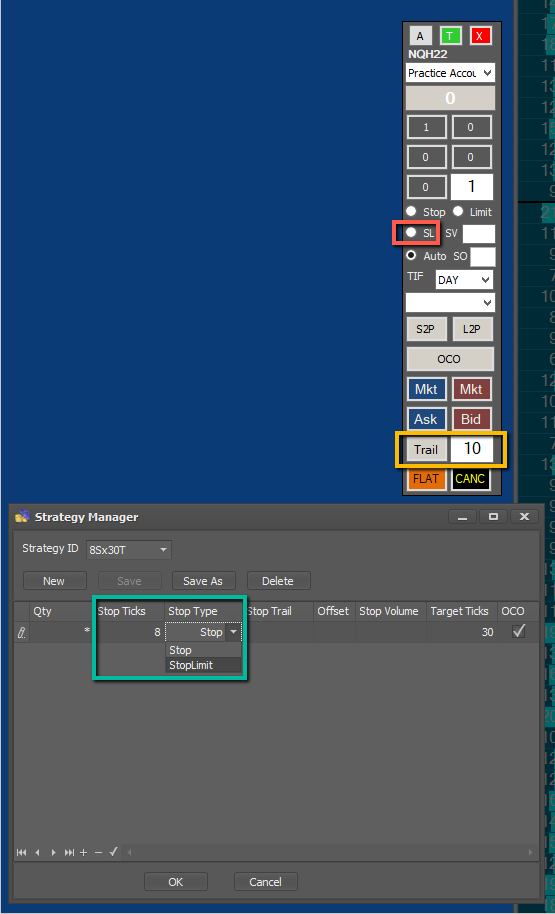The width and height of the screenshot is (555, 914).
Task: Click the Strategy Manager title bar icon
Action: coord(22,516)
